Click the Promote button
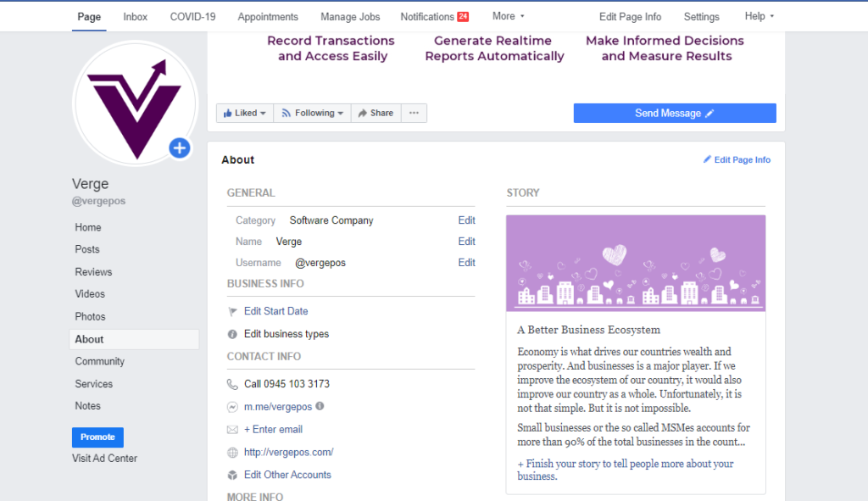This screenshot has width=868, height=501. click(x=97, y=437)
